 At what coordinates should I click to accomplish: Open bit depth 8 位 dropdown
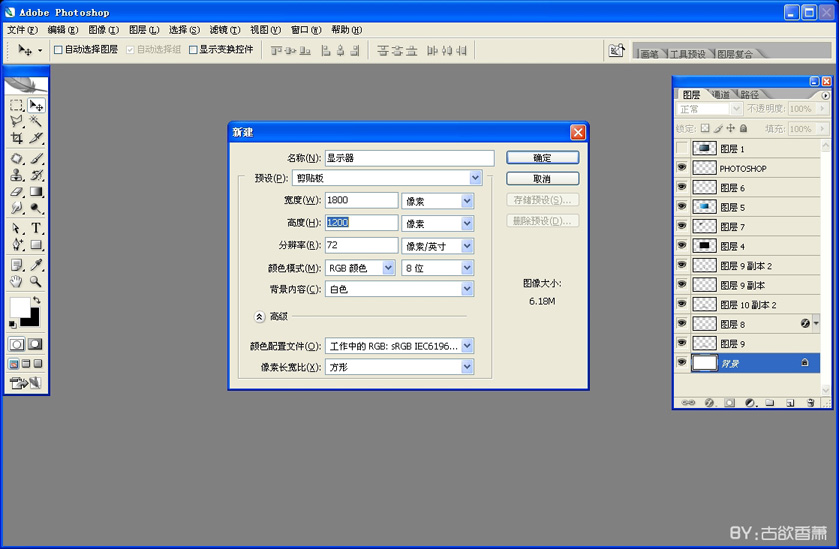click(467, 268)
